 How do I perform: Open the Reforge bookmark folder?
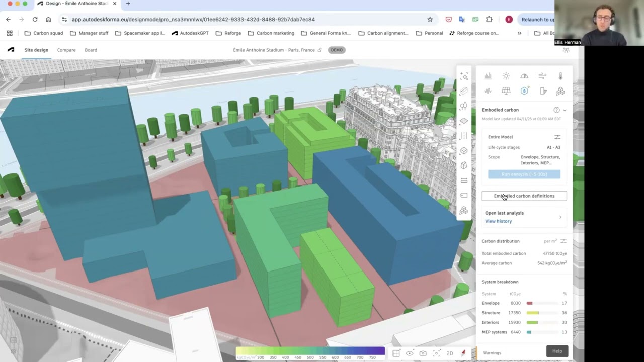(x=228, y=33)
